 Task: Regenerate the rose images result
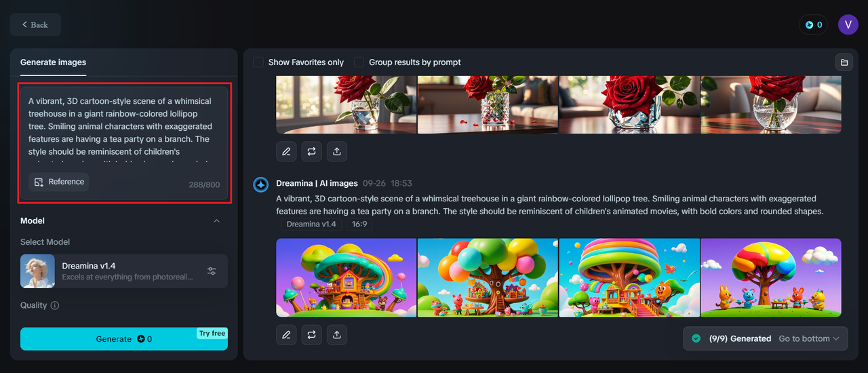coord(312,151)
